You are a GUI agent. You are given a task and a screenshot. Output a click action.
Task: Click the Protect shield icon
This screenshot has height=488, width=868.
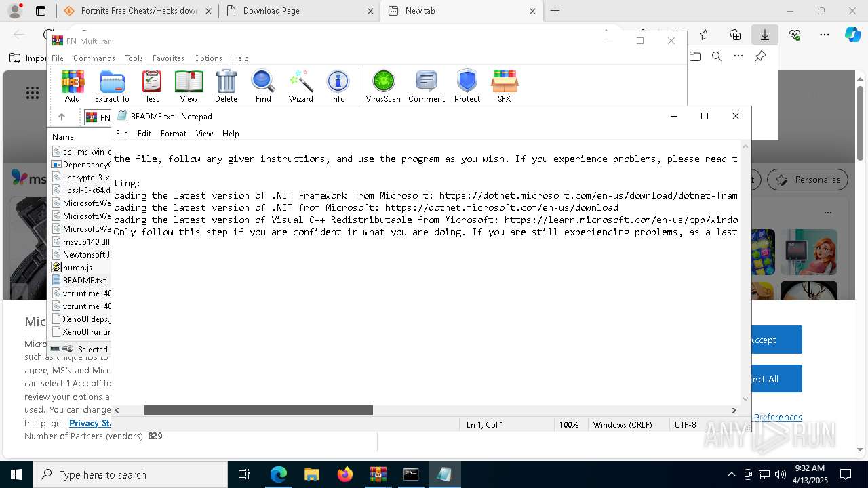click(467, 86)
